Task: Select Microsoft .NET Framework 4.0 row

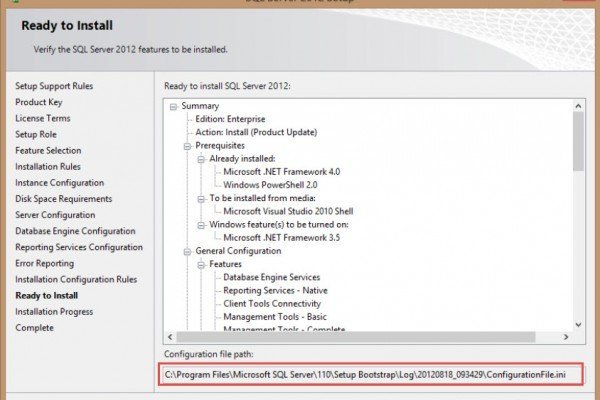Action: pos(282,171)
